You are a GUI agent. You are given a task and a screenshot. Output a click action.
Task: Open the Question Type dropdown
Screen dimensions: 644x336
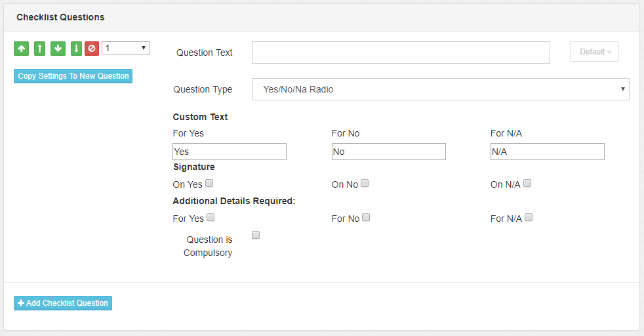(440, 89)
